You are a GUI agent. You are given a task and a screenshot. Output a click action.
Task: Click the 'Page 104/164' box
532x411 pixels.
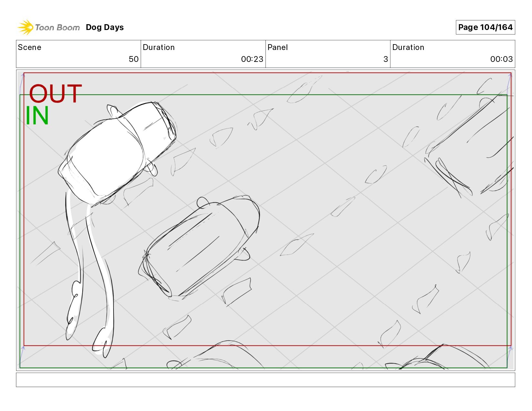tap(485, 27)
